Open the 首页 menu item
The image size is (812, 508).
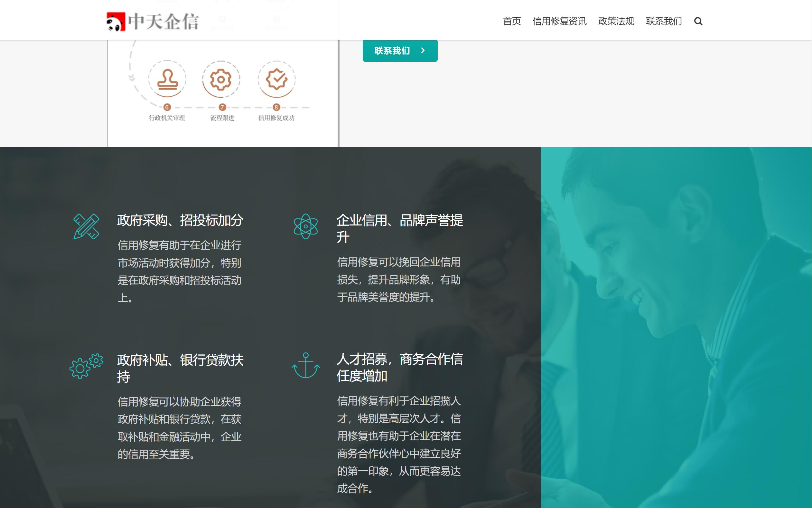(x=512, y=22)
